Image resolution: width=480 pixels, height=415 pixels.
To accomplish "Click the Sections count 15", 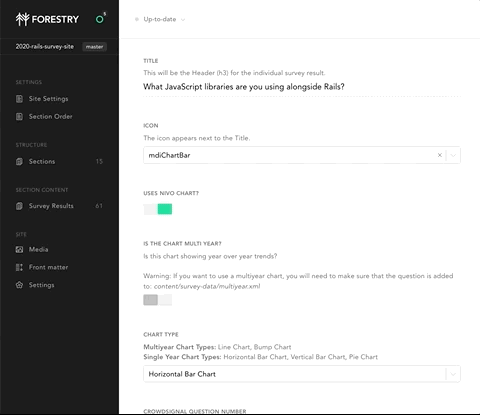I will [x=99, y=161].
